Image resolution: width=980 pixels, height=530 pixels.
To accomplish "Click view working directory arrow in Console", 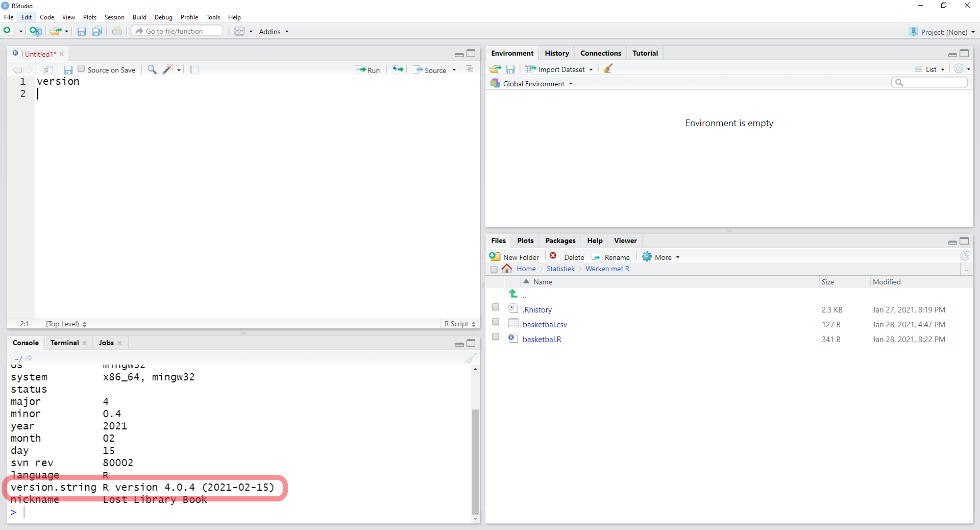I will [x=29, y=358].
